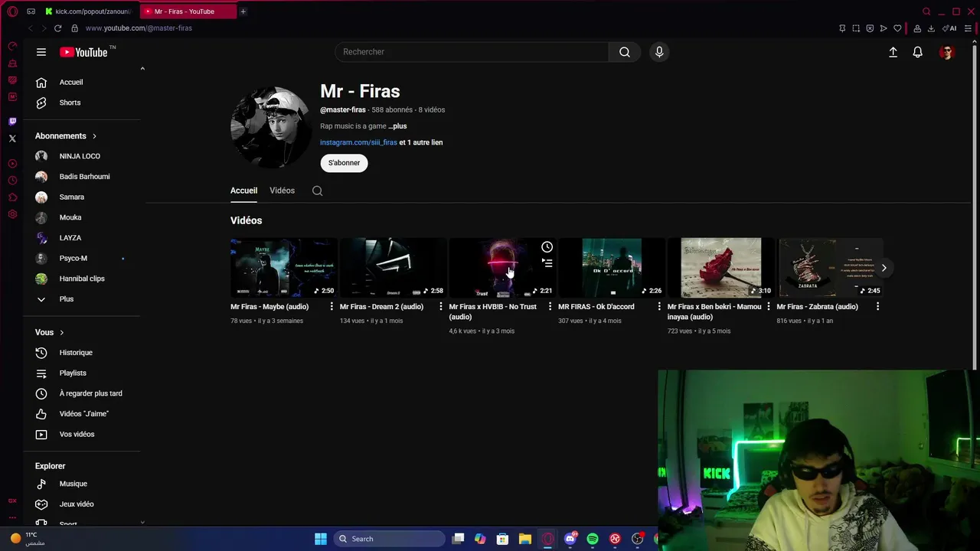Image resolution: width=980 pixels, height=551 pixels.
Task: Open Opera's send/flow arrow icon
Action: (884, 28)
